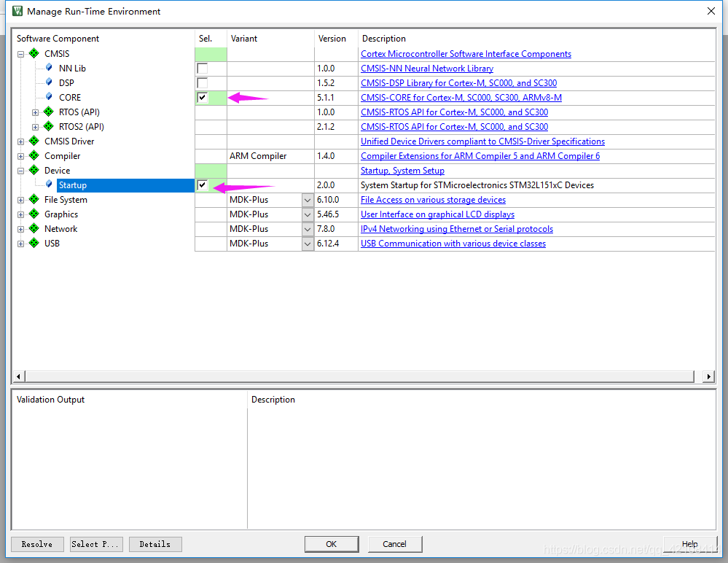Expand the File System node
Image resolution: width=728 pixels, height=563 pixels.
[x=21, y=201]
